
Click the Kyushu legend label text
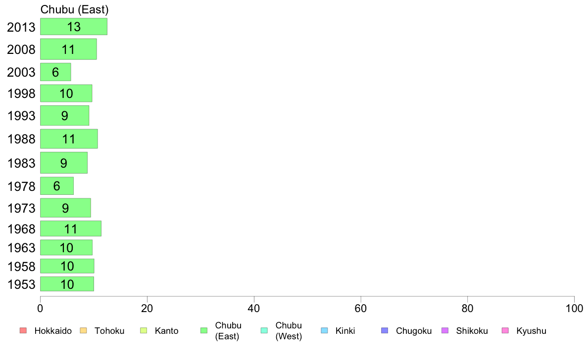532,331
